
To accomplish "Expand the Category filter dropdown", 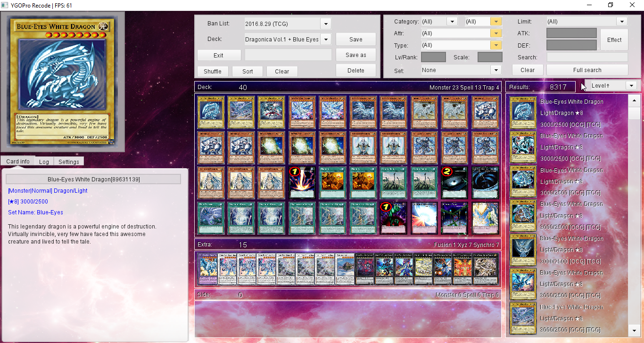I will click(439, 22).
